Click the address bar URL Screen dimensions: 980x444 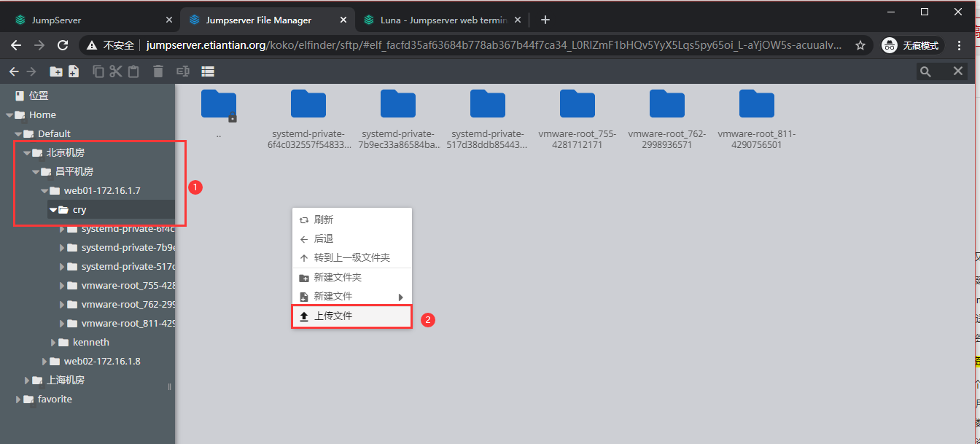tap(494, 45)
